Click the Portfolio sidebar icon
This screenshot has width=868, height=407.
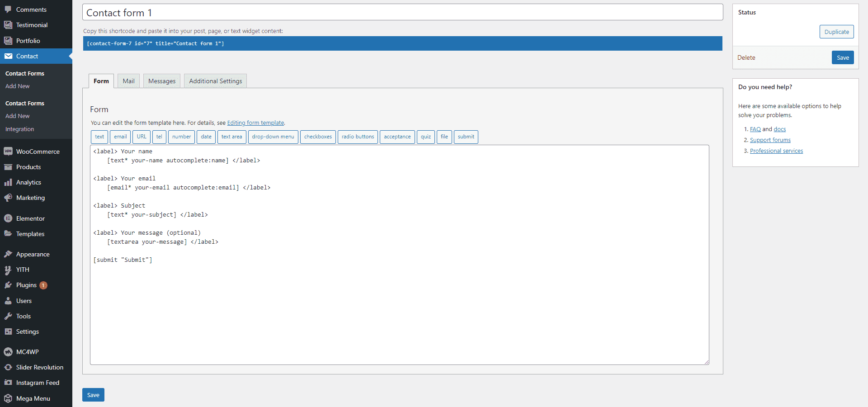tap(8, 41)
